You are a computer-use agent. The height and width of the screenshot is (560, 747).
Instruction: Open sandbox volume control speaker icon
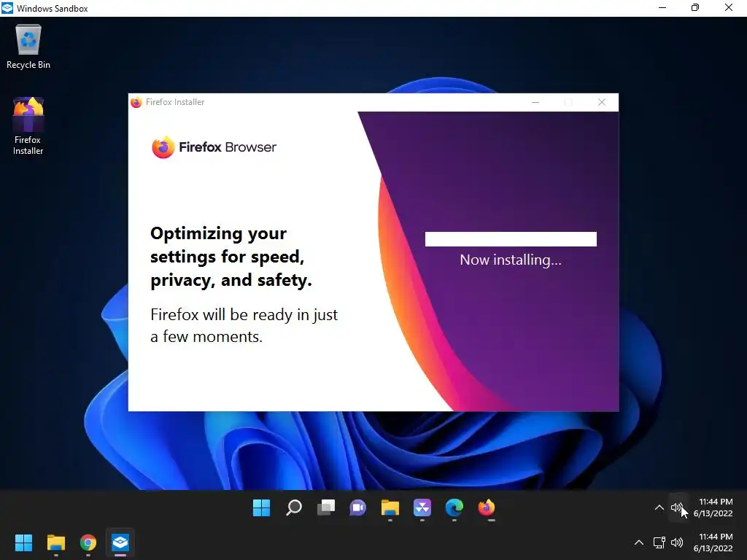(x=676, y=507)
